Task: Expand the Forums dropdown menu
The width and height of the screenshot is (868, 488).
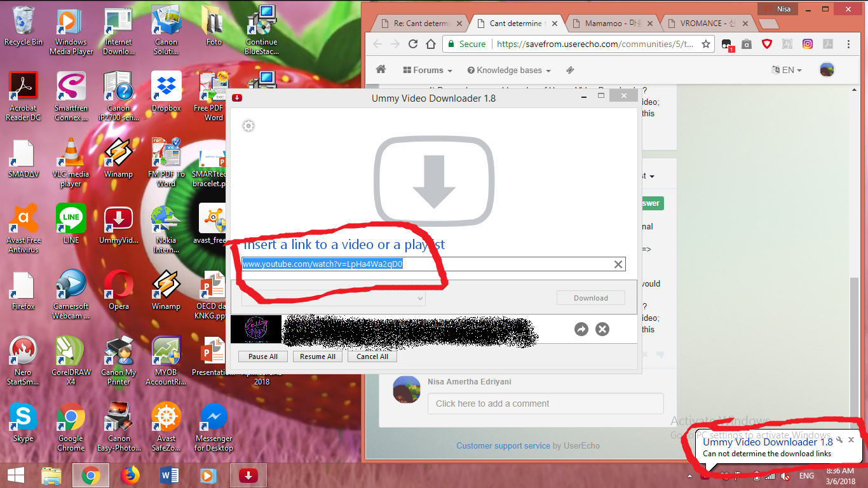Action: pyautogui.click(x=427, y=70)
